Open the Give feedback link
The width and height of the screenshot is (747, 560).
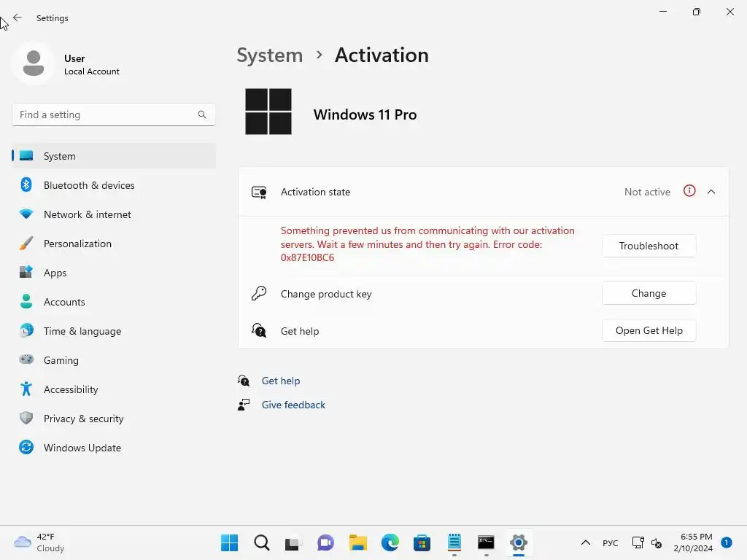(293, 405)
